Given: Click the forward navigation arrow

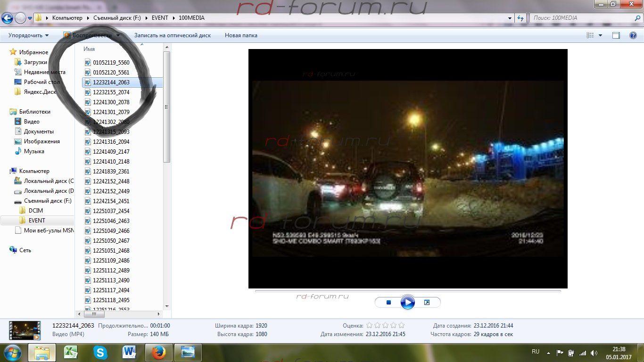Looking at the screenshot, I should tap(20, 18).
